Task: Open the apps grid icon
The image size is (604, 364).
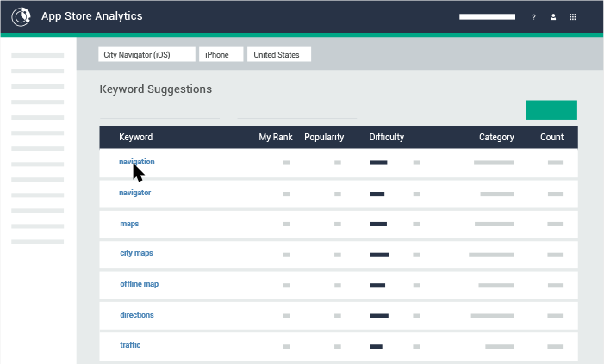Action: (573, 17)
